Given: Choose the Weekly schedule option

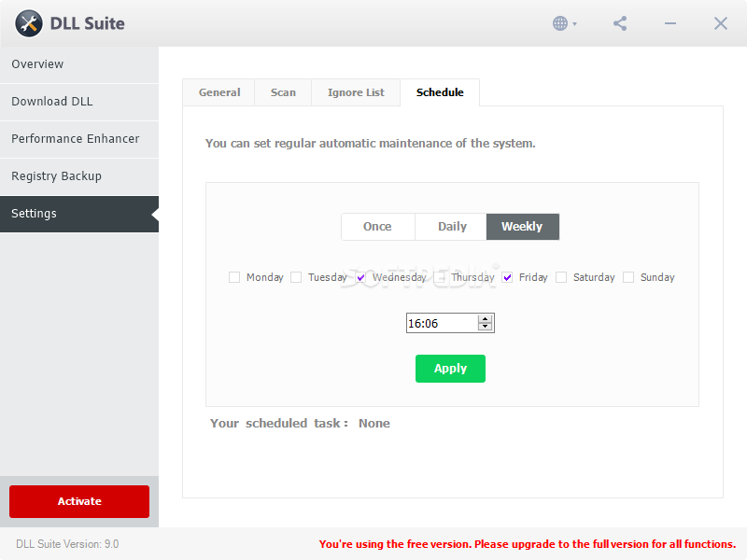Looking at the screenshot, I should (523, 227).
